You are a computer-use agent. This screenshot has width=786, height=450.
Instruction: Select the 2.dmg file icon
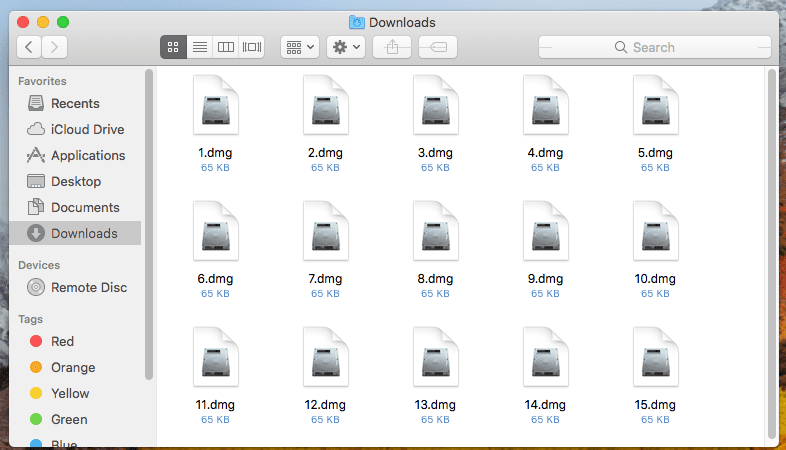(x=326, y=105)
